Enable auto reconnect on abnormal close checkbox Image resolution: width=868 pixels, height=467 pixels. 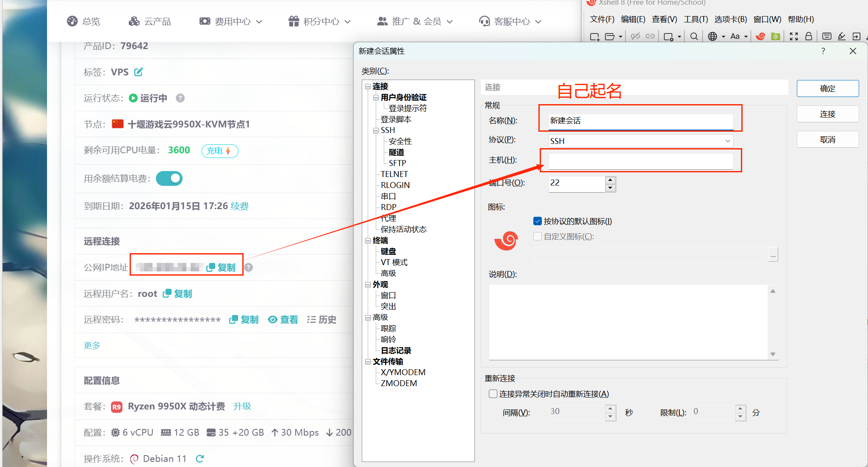click(493, 394)
